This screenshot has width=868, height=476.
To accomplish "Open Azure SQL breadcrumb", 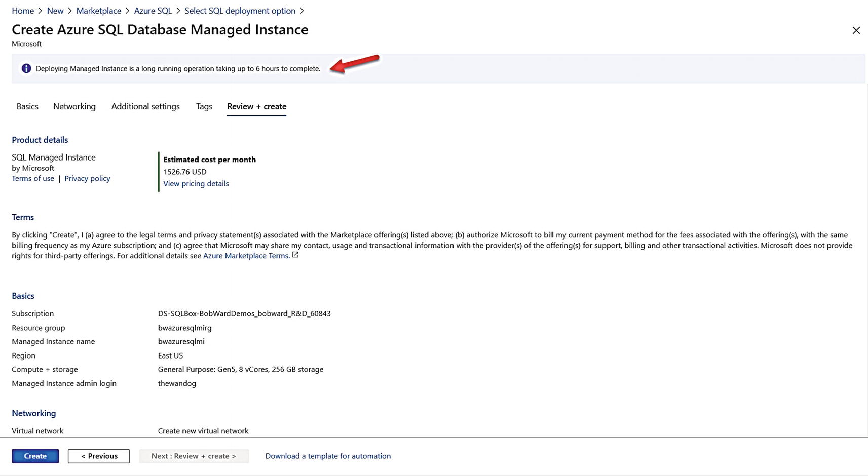I will tap(153, 11).
